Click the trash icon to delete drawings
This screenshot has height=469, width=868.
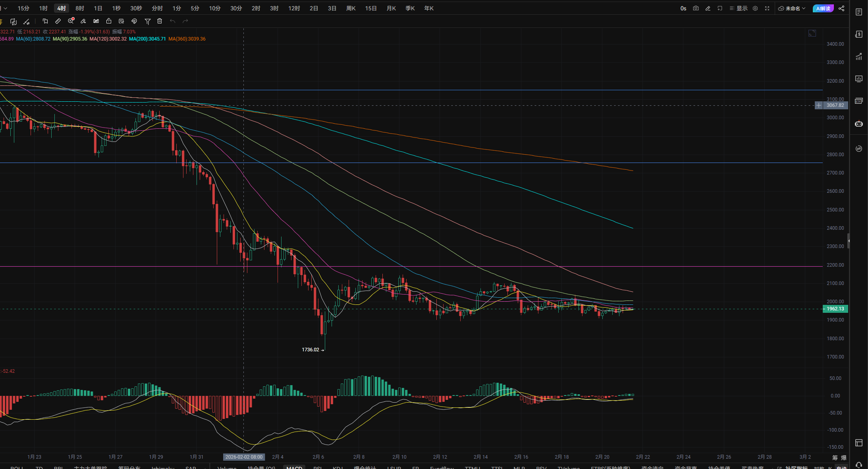[160, 21]
